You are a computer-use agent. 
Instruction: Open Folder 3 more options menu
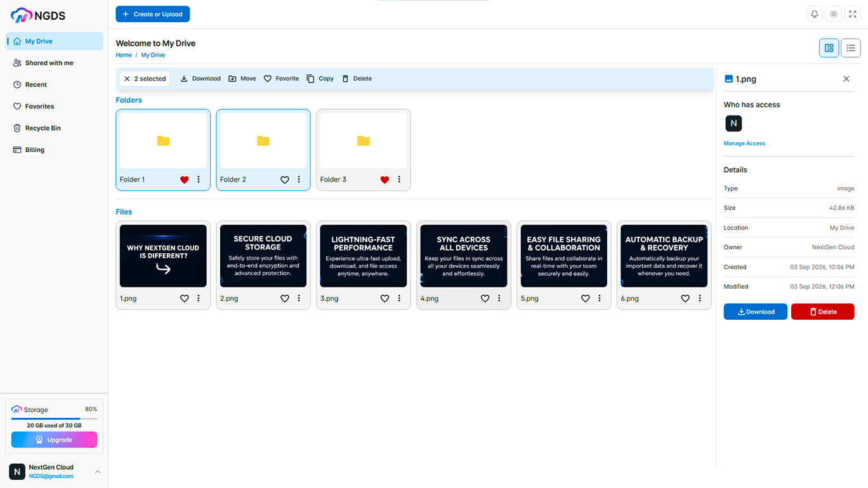(399, 180)
